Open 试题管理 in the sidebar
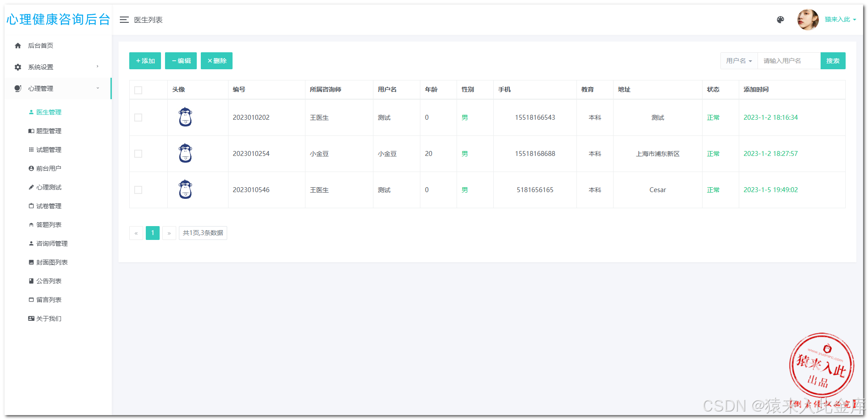868x420 pixels. pos(49,150)
